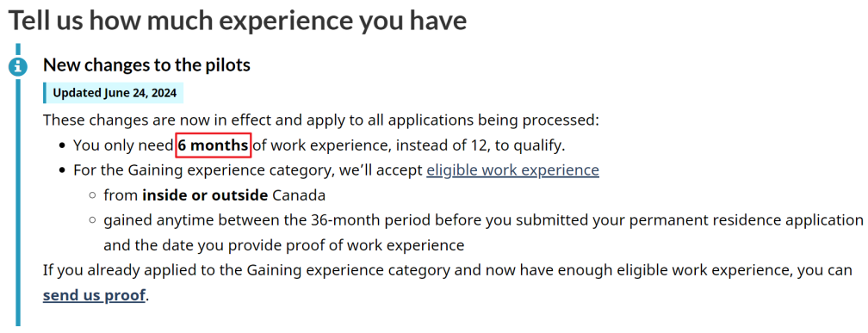Image resolution: width=868 pixels, height=333 pixels.
Task: Click the hollow bullet beside gained anytime
Action: [x=93, y=220]
